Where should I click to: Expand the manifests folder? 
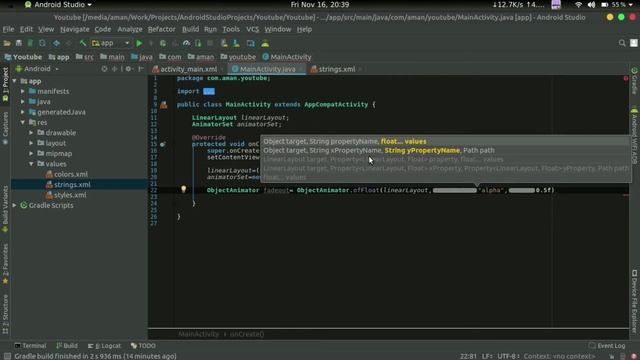tap(23, 91)
